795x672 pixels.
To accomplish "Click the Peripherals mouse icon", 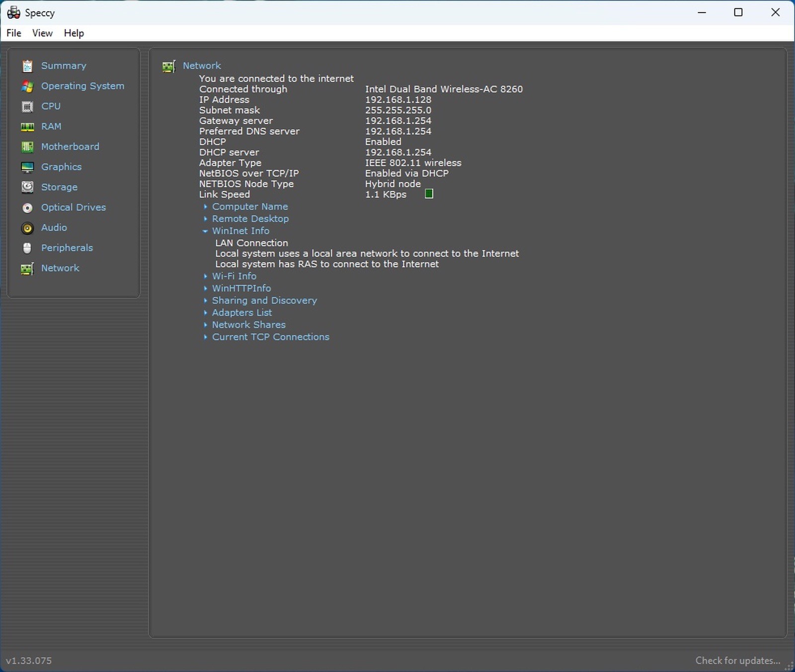I will [27, 248].
